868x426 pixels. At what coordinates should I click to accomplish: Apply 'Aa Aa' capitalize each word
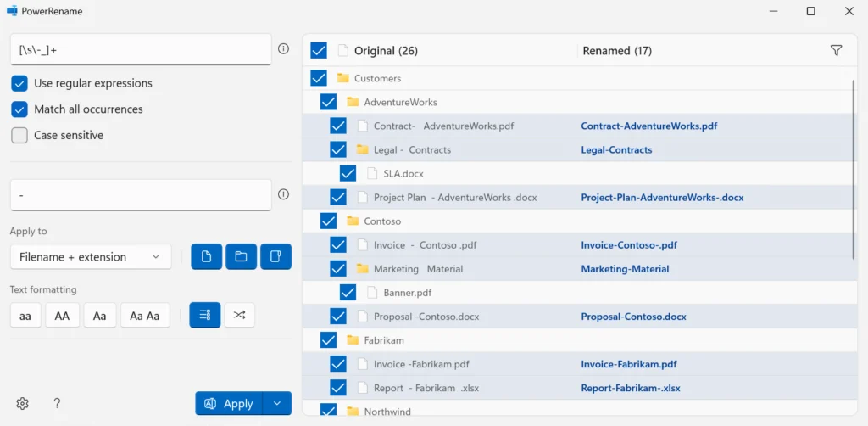(145, 315)
